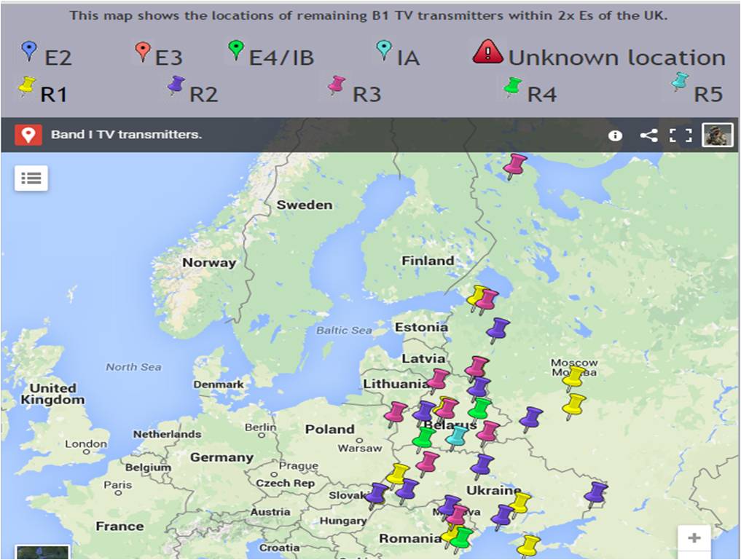Click the 'Germany' map label
Image resolution: width=741 pixels, height=560 pixels.
[x=221, y=457]
